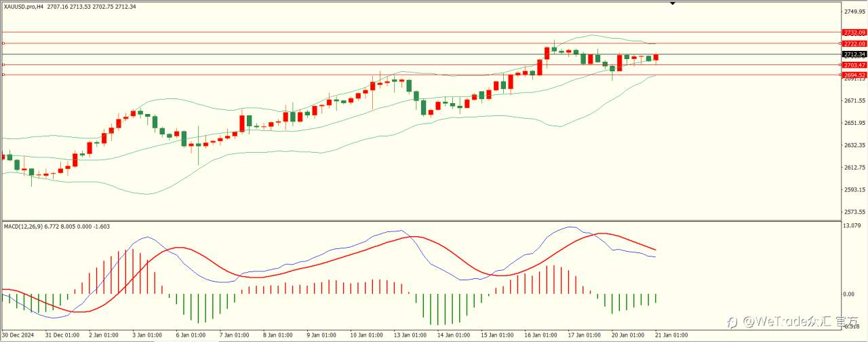Click the 16 Jan 01:00 date label
The width and height of the screenshot is (868, 342).
coord(540,335)
